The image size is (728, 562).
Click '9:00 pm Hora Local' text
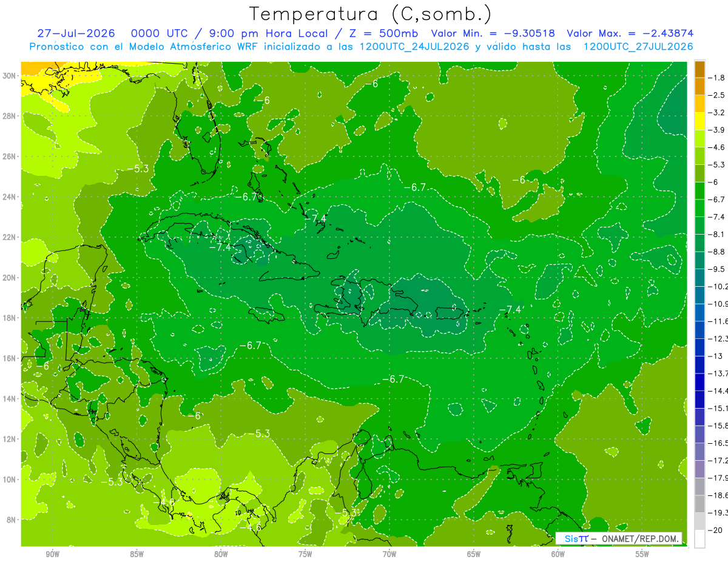[269, 33]
